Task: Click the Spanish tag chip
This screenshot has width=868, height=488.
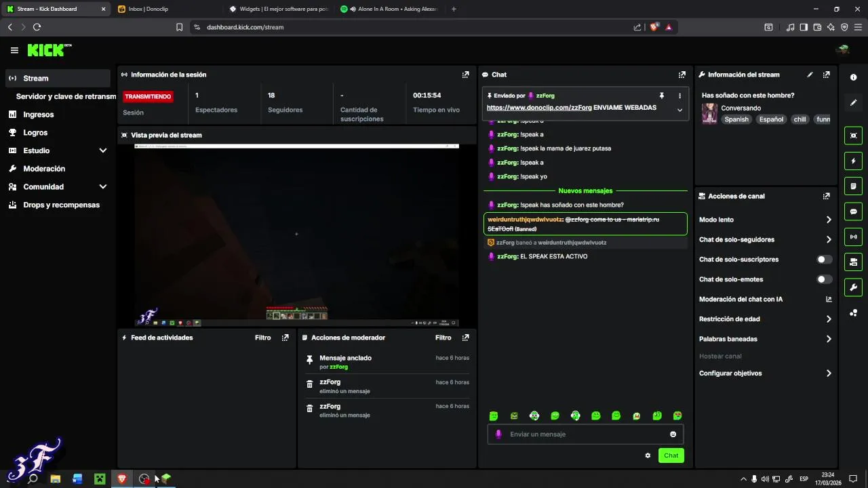Action: pos(736,119)
